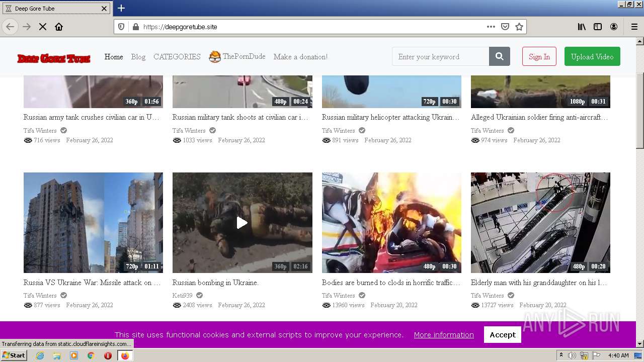This screenshot has width=644, height=362.
Task: Select the Home nav item
Action: (114, 57)
